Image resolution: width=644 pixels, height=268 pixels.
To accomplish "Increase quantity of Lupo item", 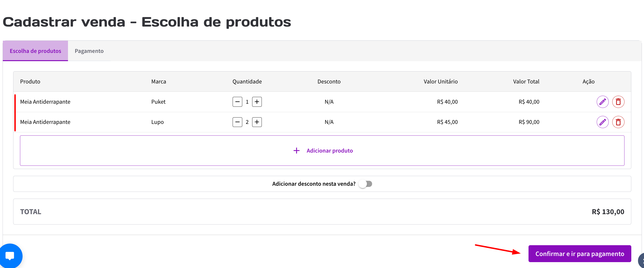I will coord(257,122).
